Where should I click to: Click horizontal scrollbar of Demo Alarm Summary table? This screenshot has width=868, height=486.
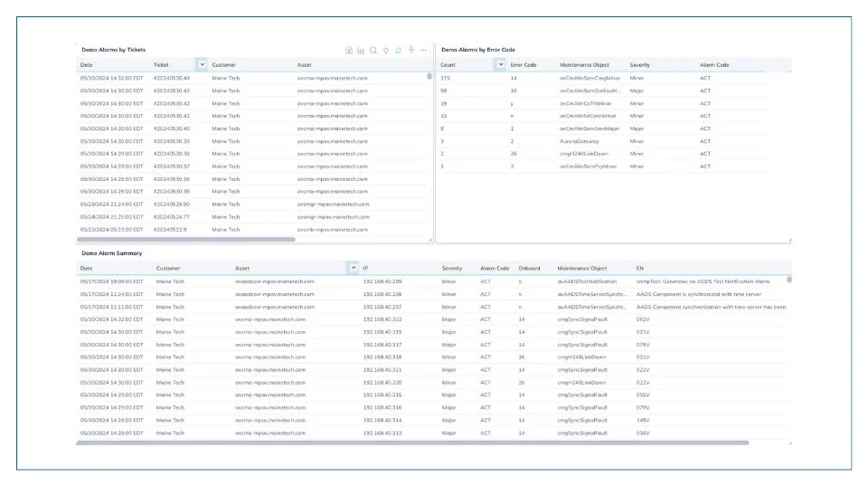tap(412, 443)
